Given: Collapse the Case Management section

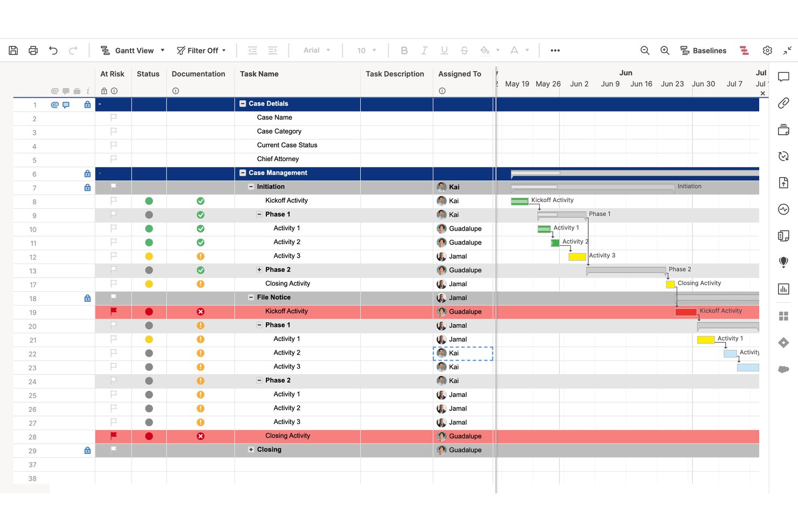Looking at the screenshot, I should (243, 173).
